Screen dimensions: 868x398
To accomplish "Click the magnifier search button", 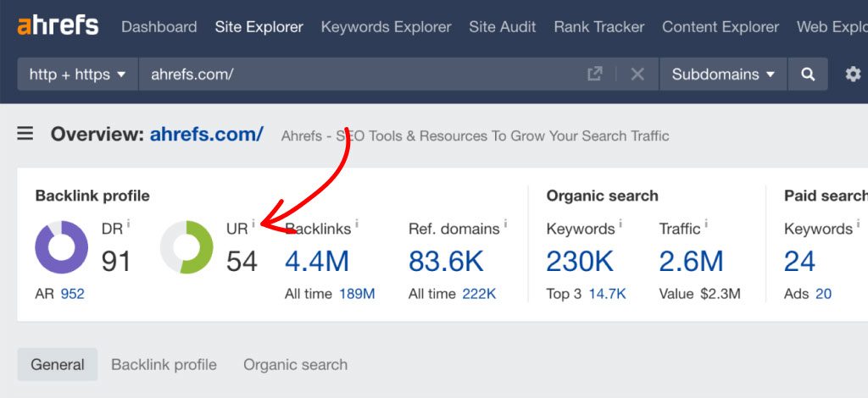I will pos(808,74).
